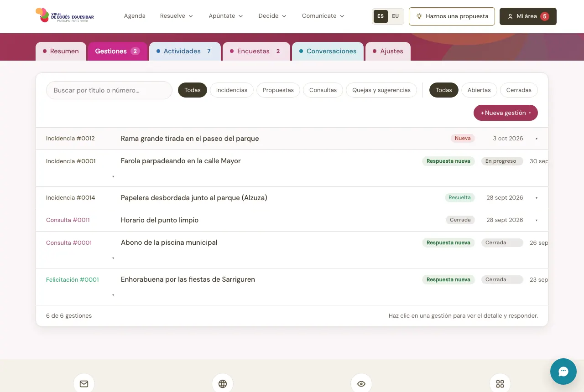Filter by Quejas y sugerencias
This screenshot has height=392, width=584.
(381, 90)
